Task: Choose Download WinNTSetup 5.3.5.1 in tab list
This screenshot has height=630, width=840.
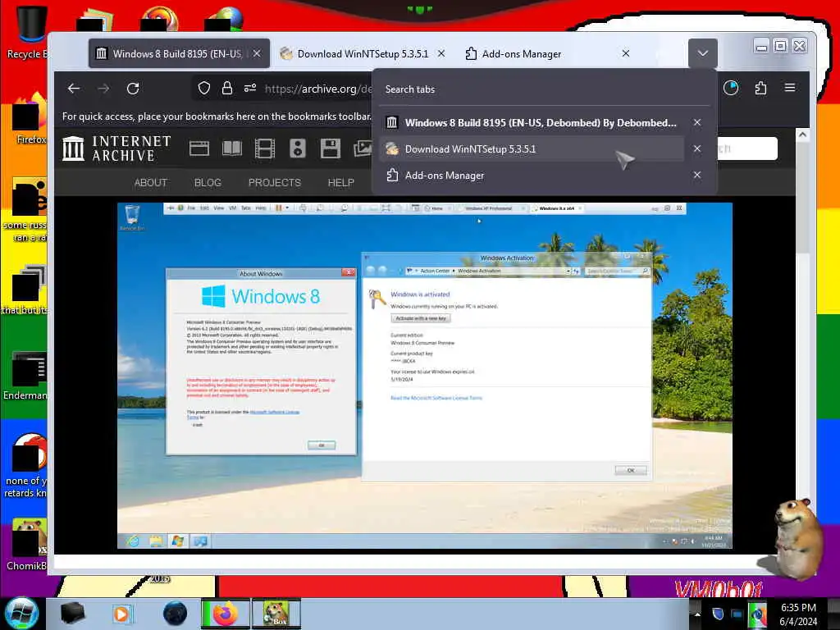Action: [532, 149]
